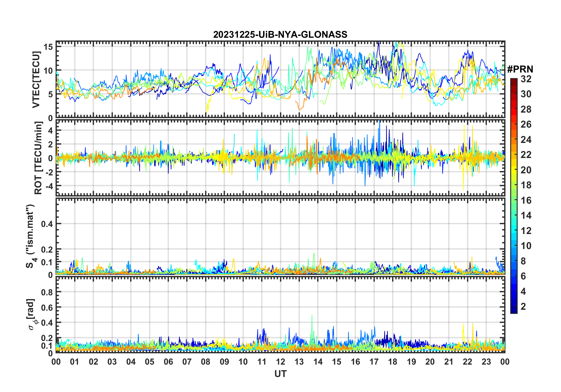Click the 0.4 tick on S4 axis
This screenshot has height=392, width=561.
pyautogui.click(x=47, y=224)
